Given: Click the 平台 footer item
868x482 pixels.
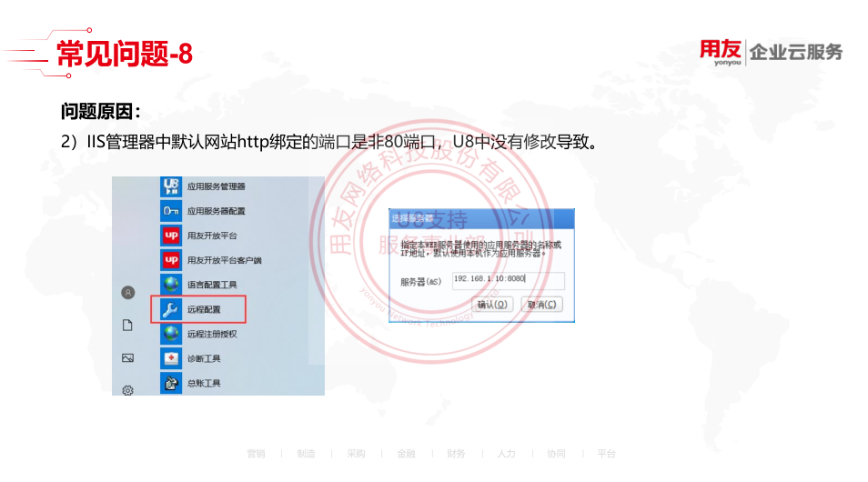Looking at the screenshot, I should pos(606,454).
